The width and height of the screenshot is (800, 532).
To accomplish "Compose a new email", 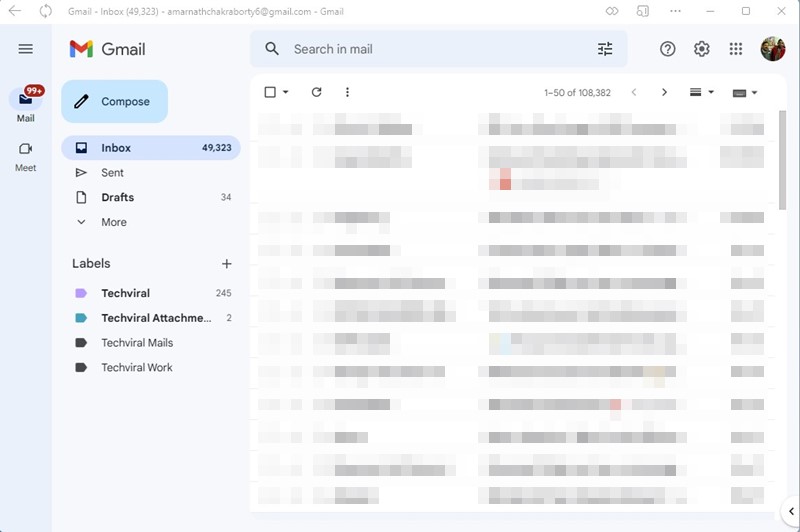I will [x=114, y=102].
